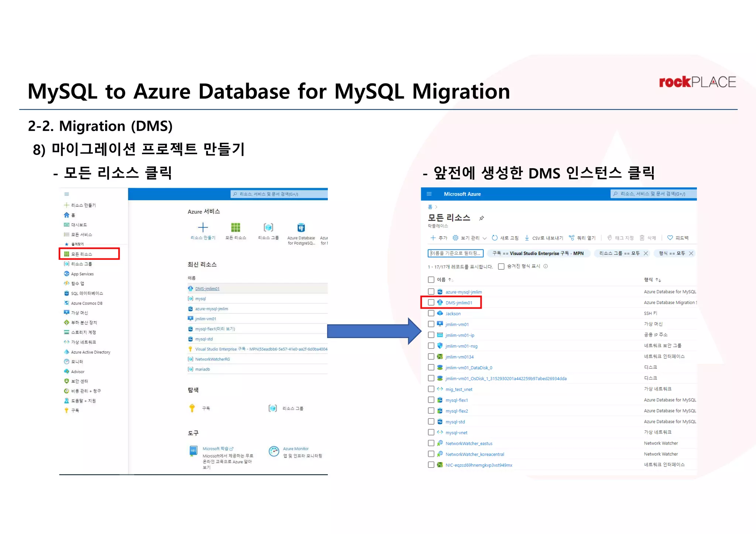Click the 피드백 heart button
The height and width of the screenshot is (534, 756).
pyautogui.click(x=678, y=238)
